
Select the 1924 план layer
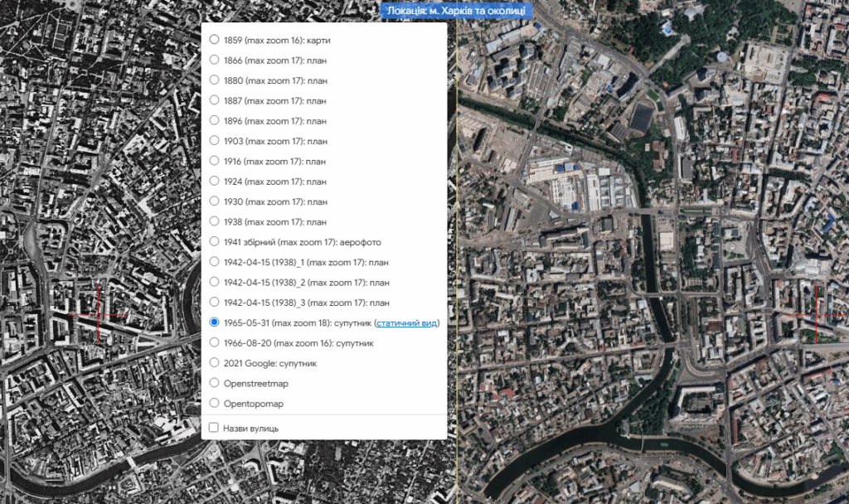click(x=215, y=181)
